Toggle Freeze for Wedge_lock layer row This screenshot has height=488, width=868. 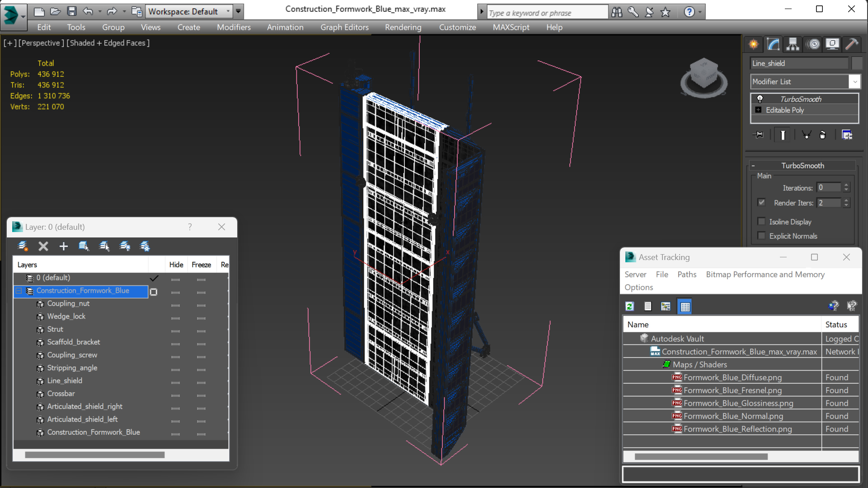[201, 318]
